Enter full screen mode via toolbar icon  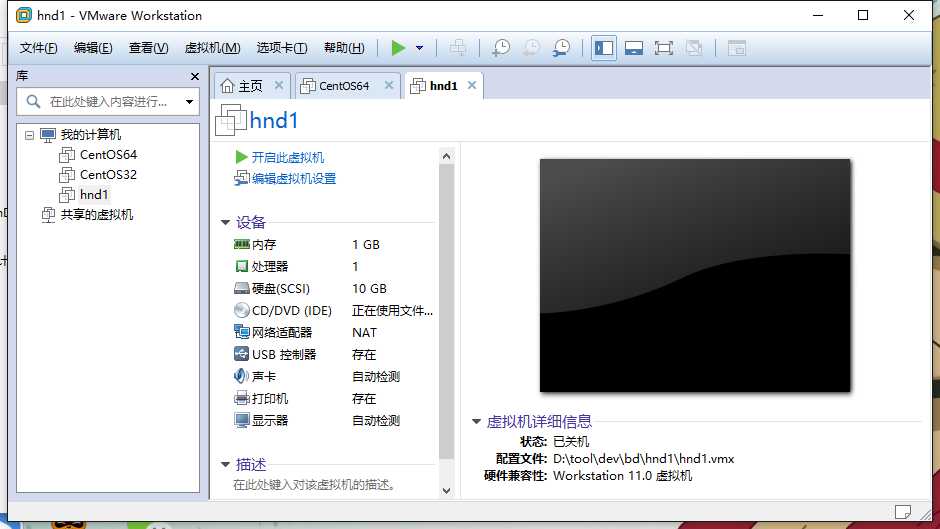pyautogui.click(x=664, y=48)
